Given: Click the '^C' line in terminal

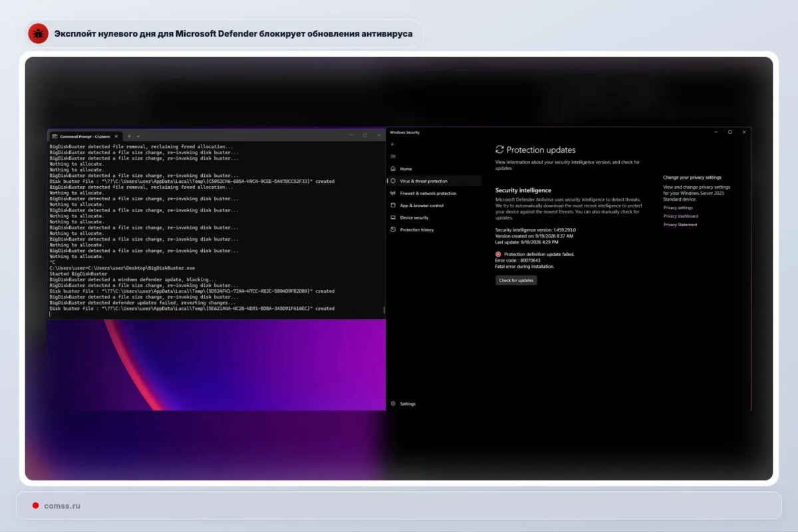Looking at the screenshot, I should pos(53,262).
